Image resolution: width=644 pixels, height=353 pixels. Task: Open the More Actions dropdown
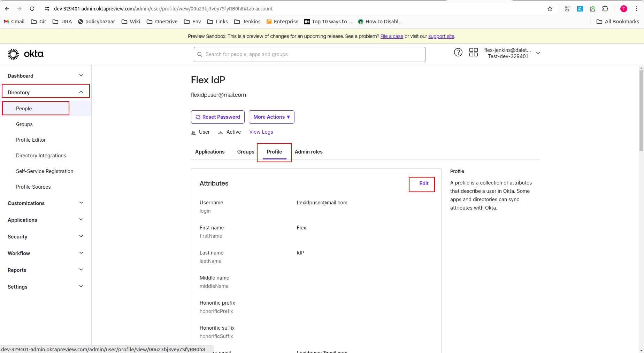[x=271, y=117]
